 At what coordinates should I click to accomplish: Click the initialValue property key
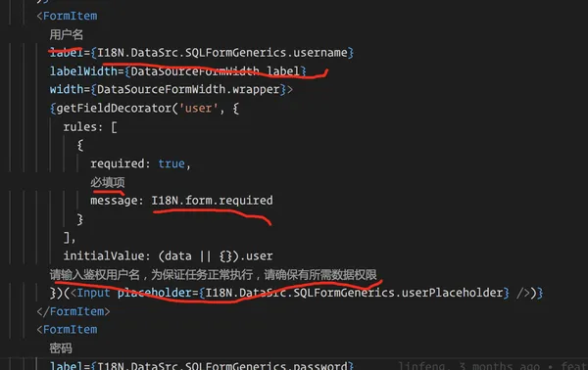click(x=104, y=255)
